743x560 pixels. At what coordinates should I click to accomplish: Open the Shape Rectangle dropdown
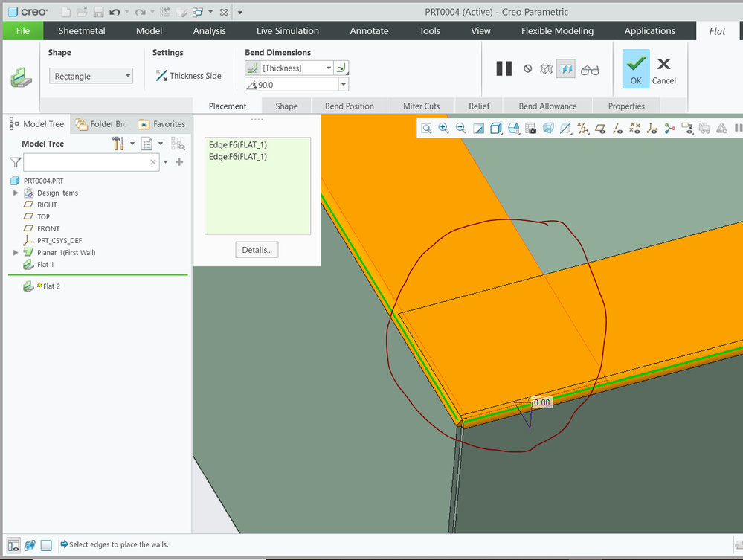click(x=91, y=76)
